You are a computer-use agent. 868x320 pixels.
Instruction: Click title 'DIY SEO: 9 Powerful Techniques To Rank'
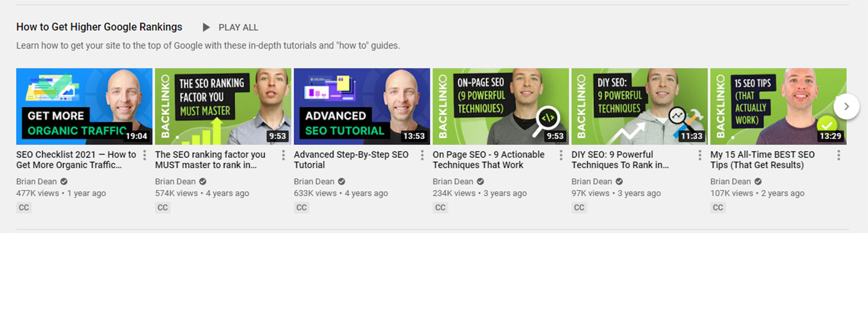point(620,159)
